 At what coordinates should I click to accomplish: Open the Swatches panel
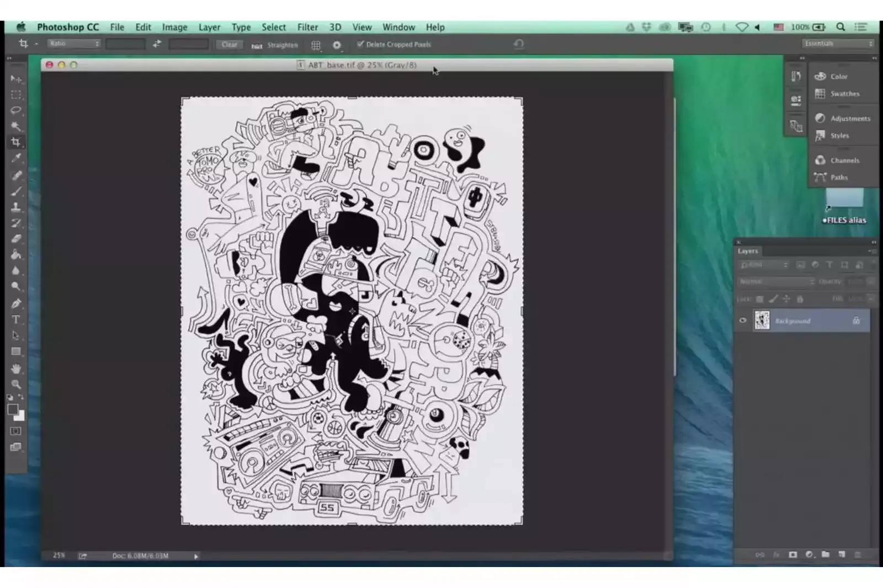pyautogui.click(x=844, y=94)
